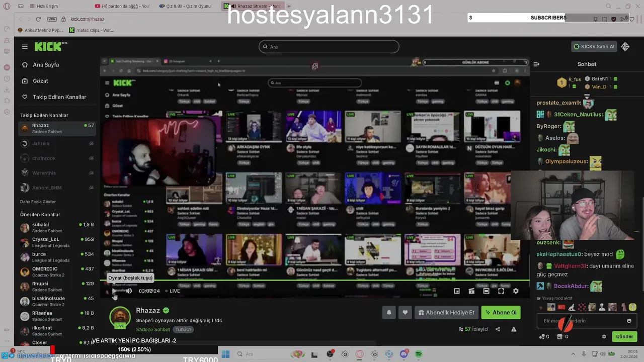Open recommended channel Rhupsi
Screen dimensions: 644x362
pyautogui.click(x=57, y=286)
